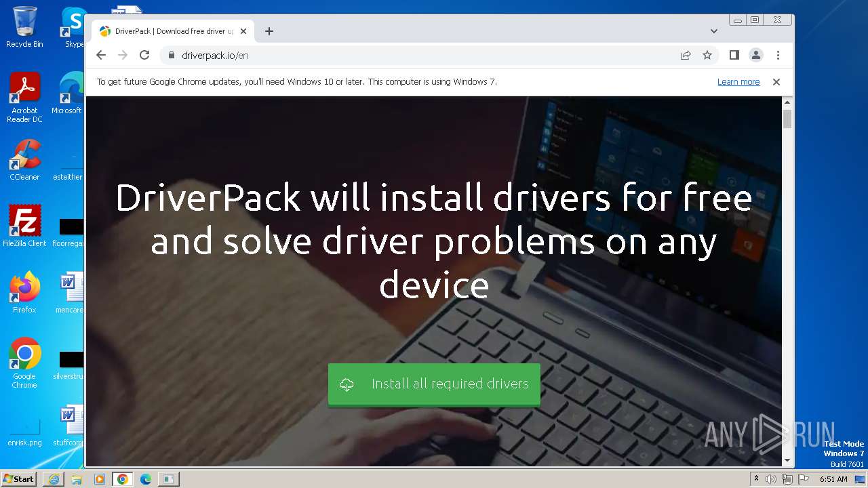Screen dimensions: 868x488
Task: Open Edge from the taskbar
Action: click(x=146, y=479)
